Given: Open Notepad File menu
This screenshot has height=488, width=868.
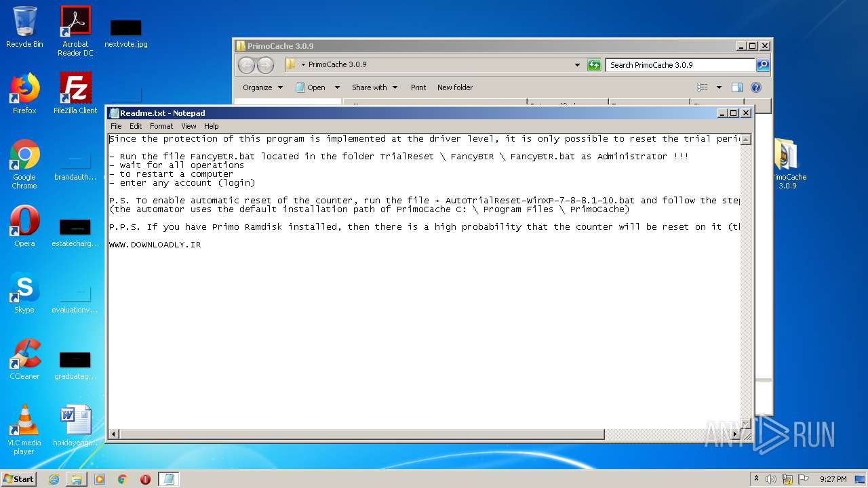Looking at the screenshot, I should [x=116, y=126].
